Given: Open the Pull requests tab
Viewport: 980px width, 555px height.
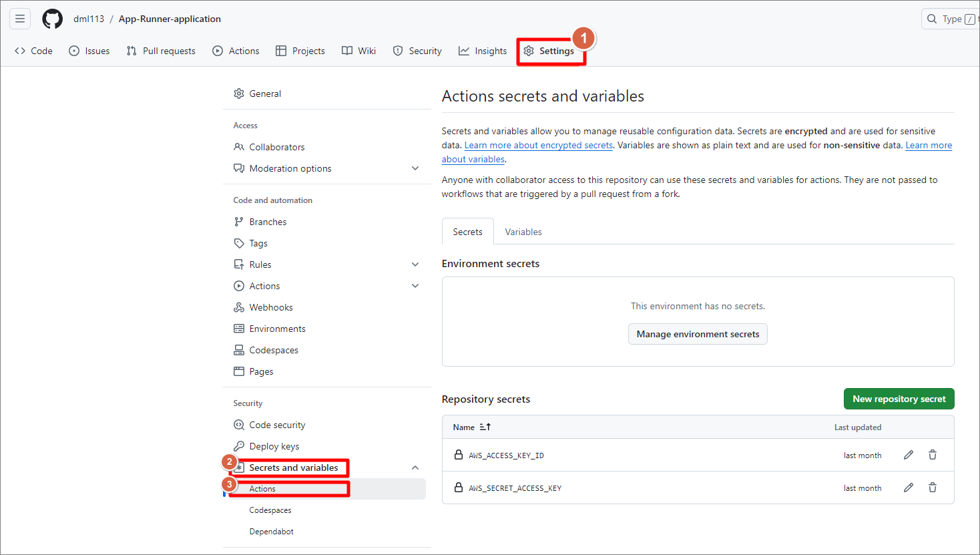Looking at the screenshot, I should 161,51.
